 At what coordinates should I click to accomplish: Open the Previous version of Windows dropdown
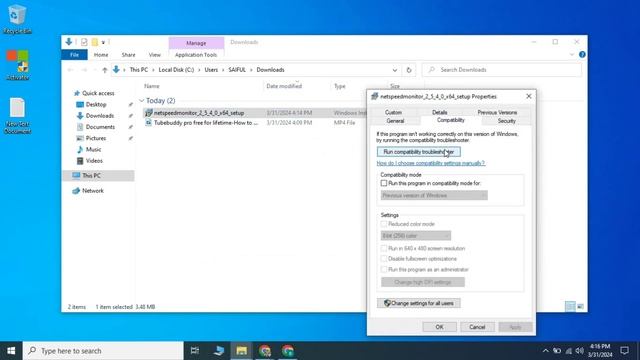click(434, 196)
